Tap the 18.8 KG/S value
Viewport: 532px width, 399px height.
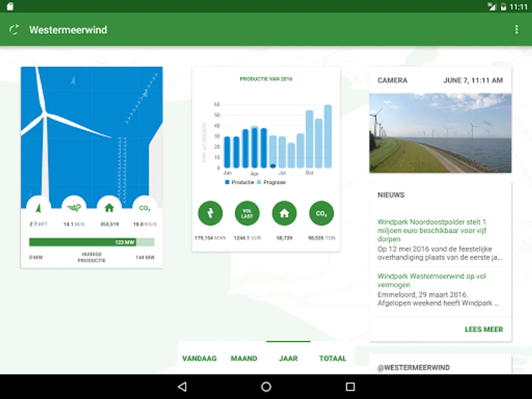pyautogui.click(x=145, y=224)
